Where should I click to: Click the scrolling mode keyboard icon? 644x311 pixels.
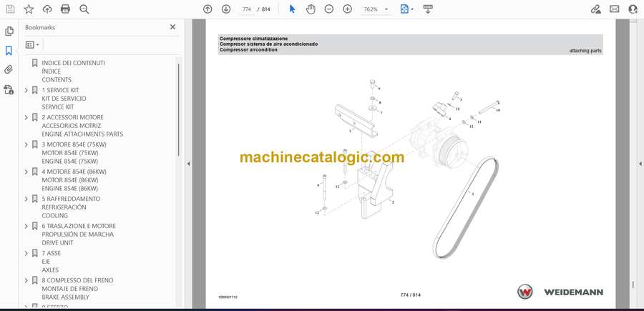point(428,9)
